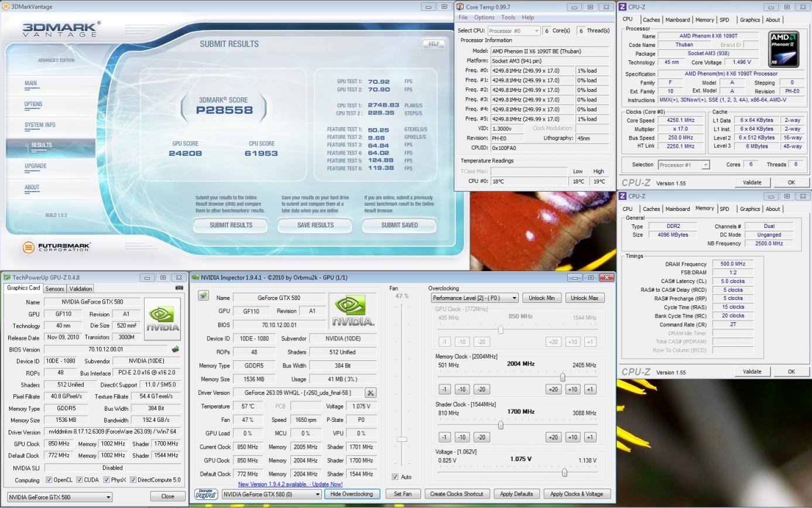The width and height of the screenshot is (812, 508).
Task: Toggle the CUDA checkbox in GPU-Z
Action: (80, 480)
